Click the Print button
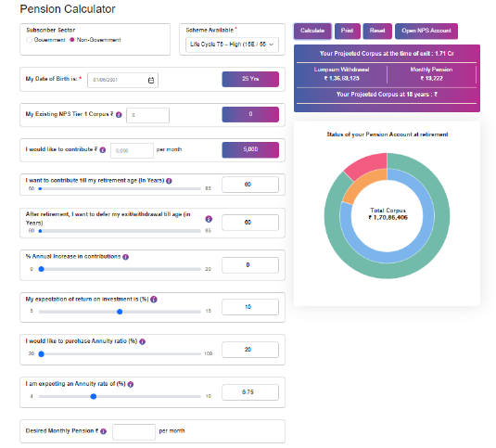 pyautogui.click(x=348, y=31)
